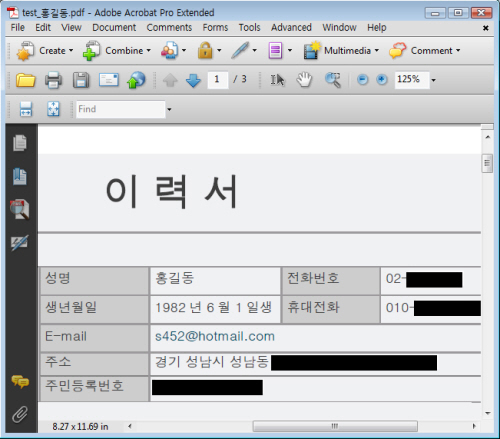Click the scroll left arrow
The width and height of the screenshot is (500, 439).
130,426
